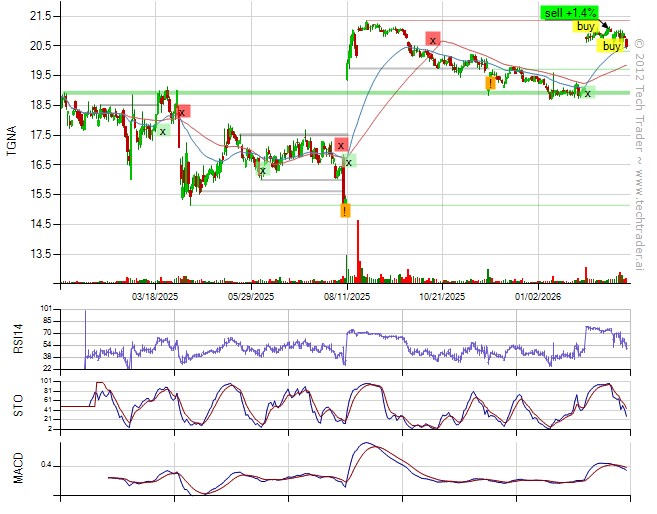Click the 05/29/2025 date label

click(x=251, y=297)
